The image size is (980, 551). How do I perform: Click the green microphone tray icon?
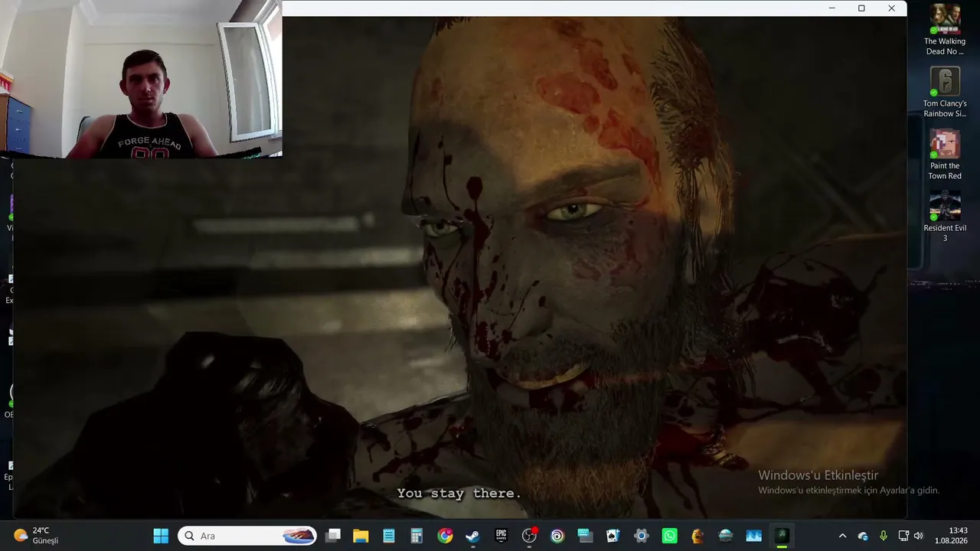click(884, 536)
